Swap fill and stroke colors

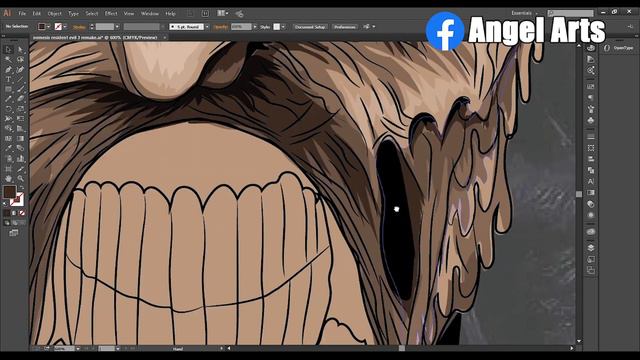(x=22, y=188)
